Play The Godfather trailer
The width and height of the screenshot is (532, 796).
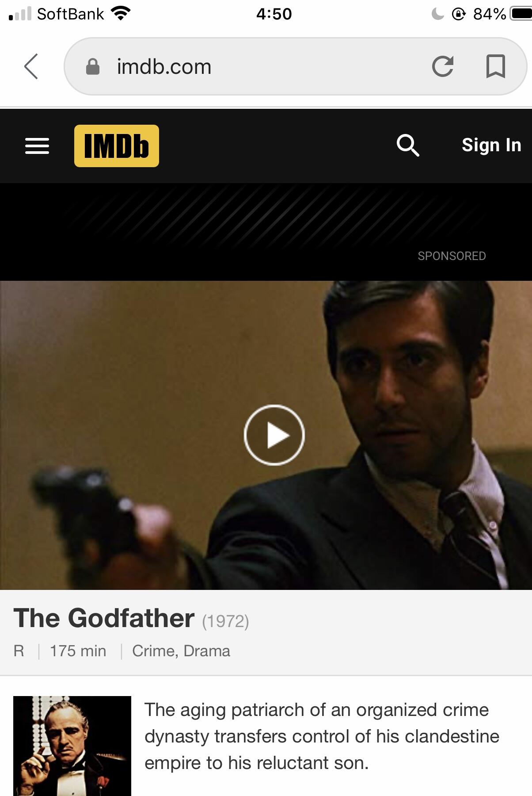(x=274, y=435)
